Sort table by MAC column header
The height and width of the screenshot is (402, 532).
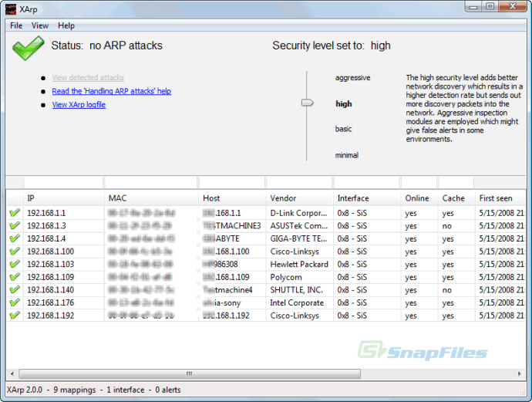[x=151, y=198]
